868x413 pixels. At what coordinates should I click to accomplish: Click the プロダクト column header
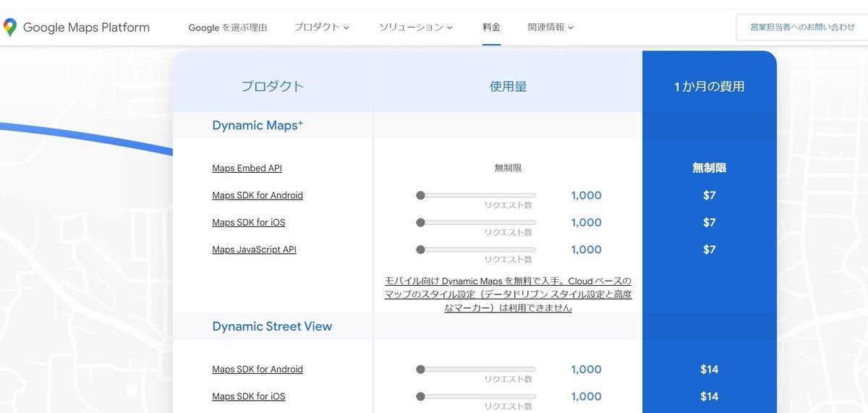coord(272,87)
